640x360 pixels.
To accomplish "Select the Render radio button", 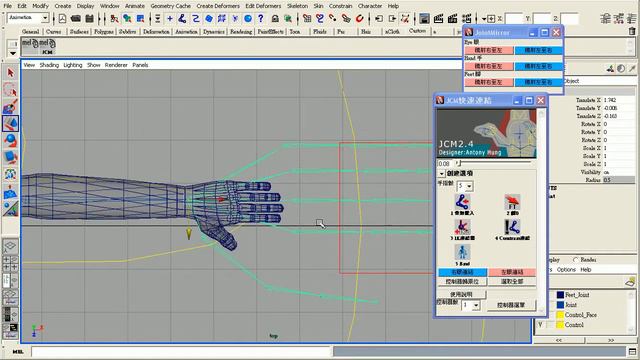I will (575, 260).
